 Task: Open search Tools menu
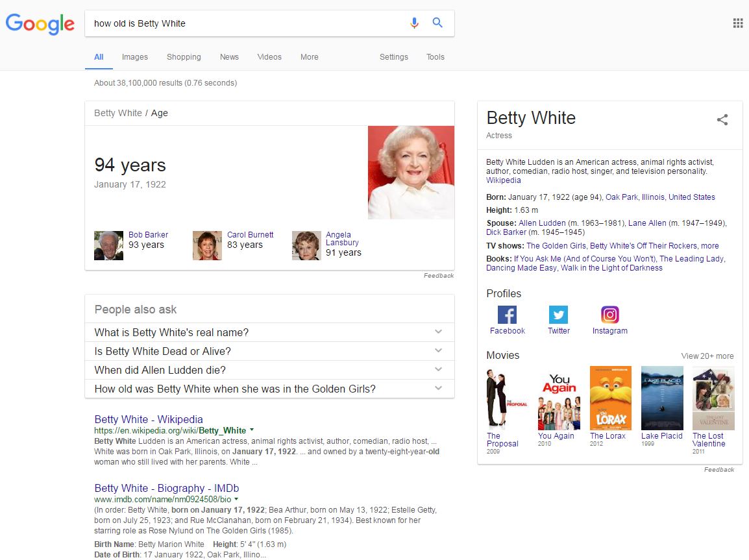[x=435, y=57]
